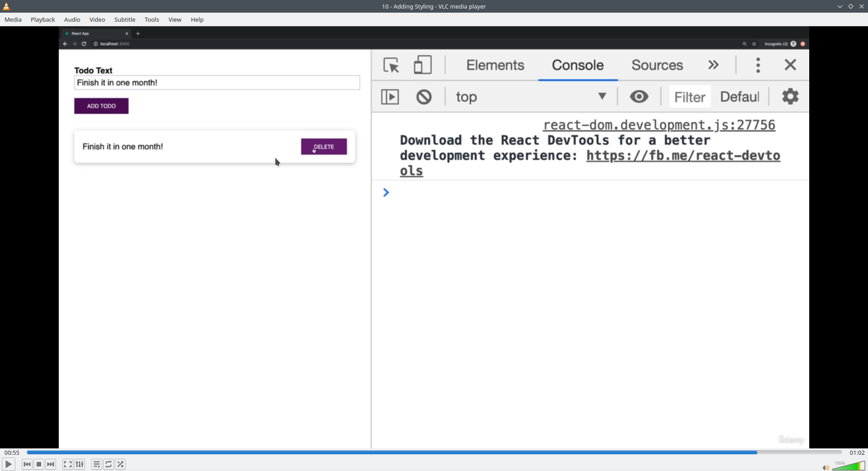Toggle fullscreen video mode
The width and height of the screenshot is (868, 471).
(x=68, y=464)
